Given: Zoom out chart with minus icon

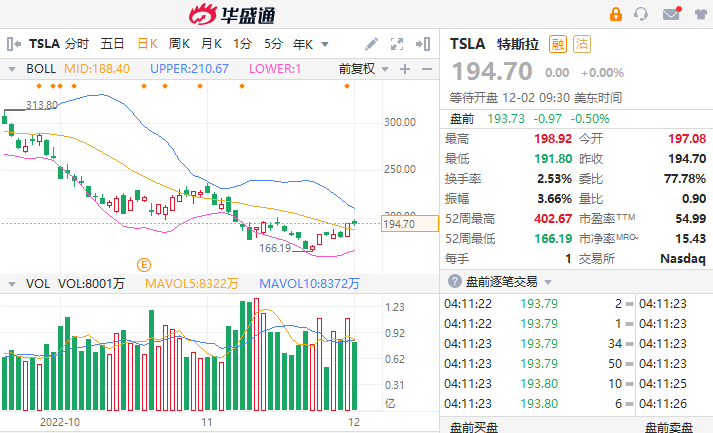Looking at the screenshot, I should (427, 69).
